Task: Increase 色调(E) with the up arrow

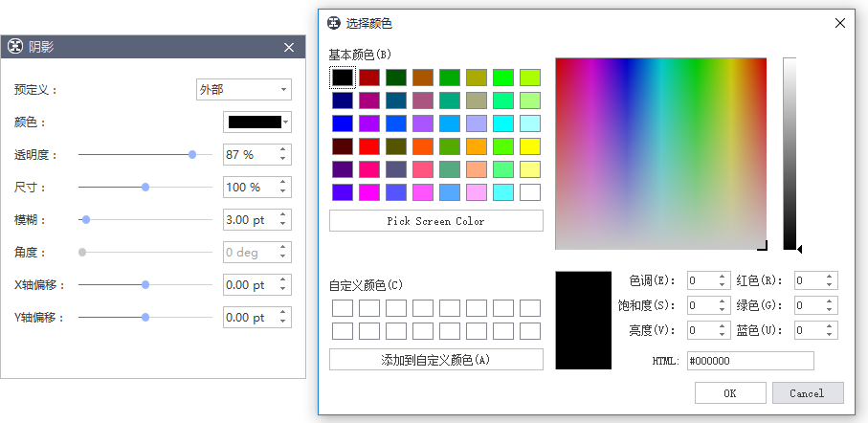Action: [x=722, y=277]
